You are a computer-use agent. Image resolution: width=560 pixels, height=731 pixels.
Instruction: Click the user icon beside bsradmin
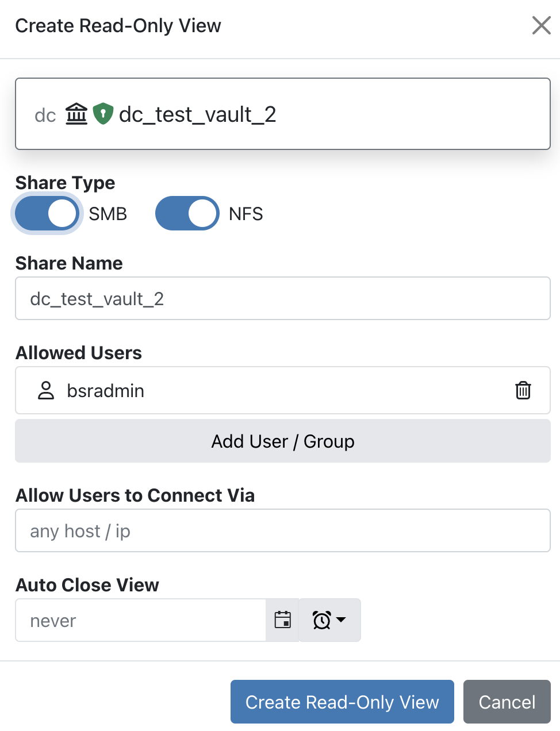(46, 390)
